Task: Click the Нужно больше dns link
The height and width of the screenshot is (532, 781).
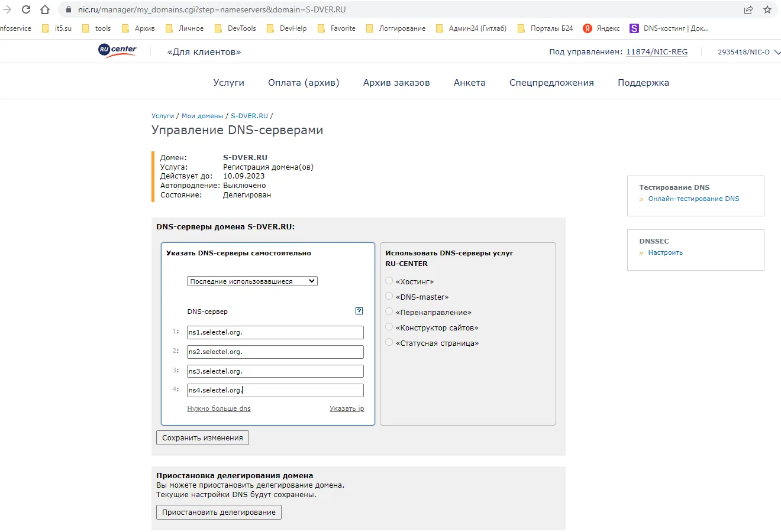Action: (x=219, y=408)
